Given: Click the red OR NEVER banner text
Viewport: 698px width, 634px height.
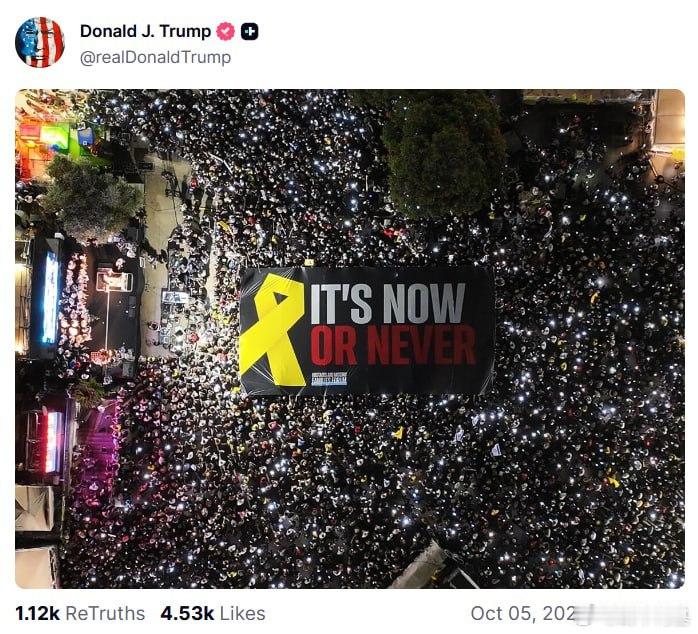Looking at the screenshot, I should (x=393, y=345).
